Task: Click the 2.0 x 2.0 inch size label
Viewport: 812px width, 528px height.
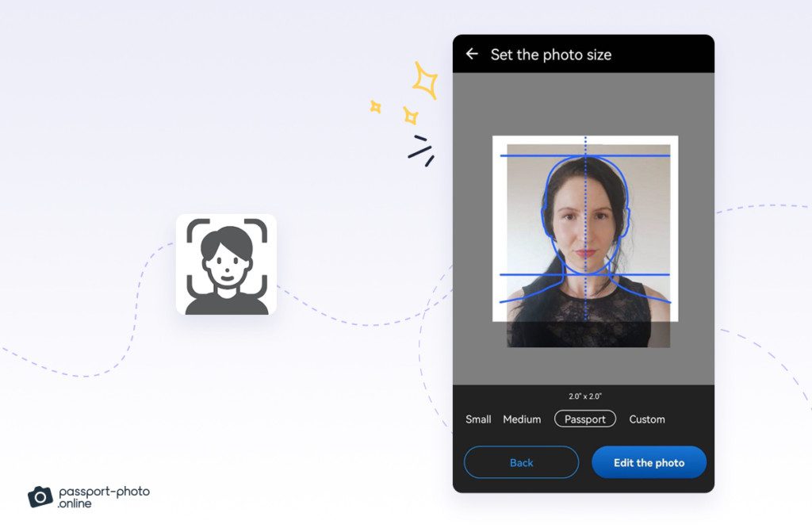Action: click(x=584, y=394)
